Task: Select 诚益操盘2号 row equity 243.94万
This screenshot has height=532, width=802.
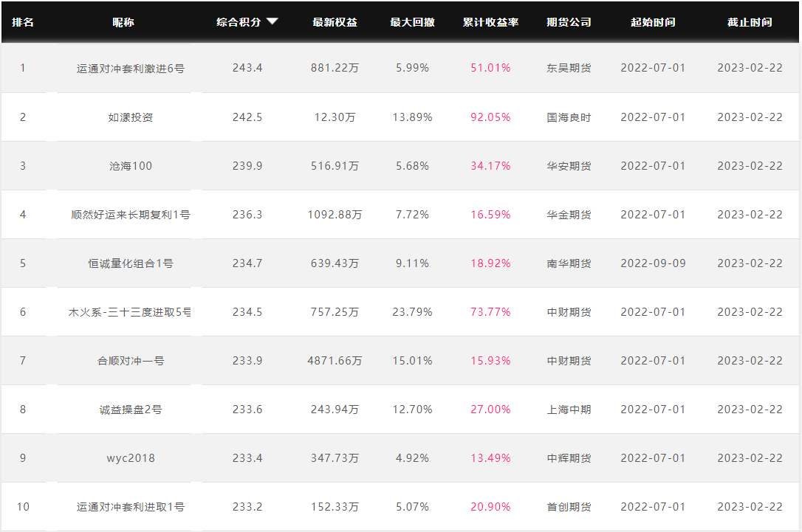Action: (x=335, y=410)
